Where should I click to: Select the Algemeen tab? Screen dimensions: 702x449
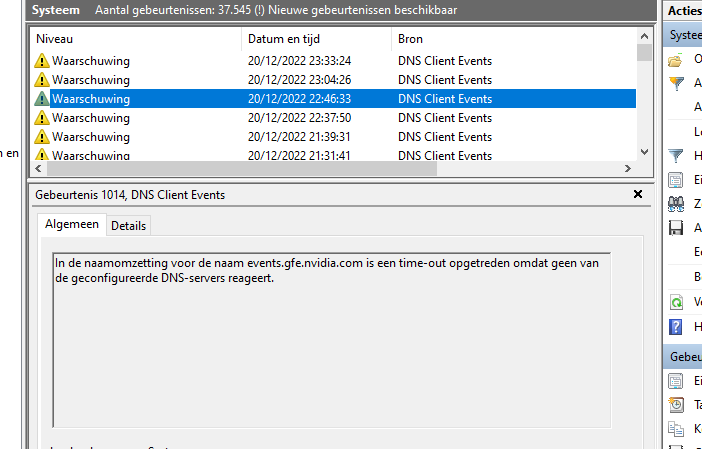(71, 225)
